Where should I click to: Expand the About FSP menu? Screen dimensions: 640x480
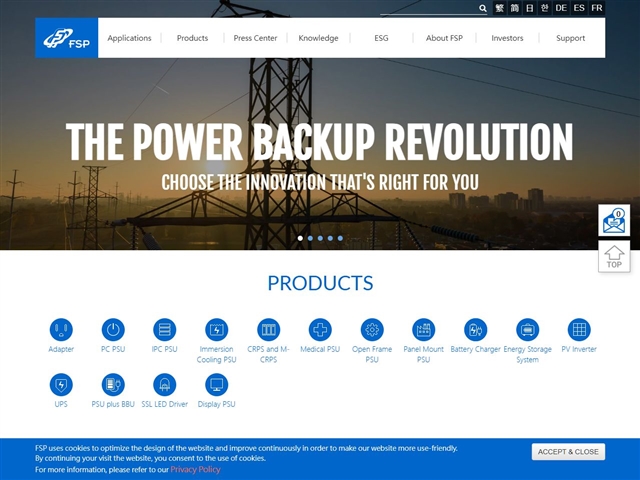pos(444,38)
